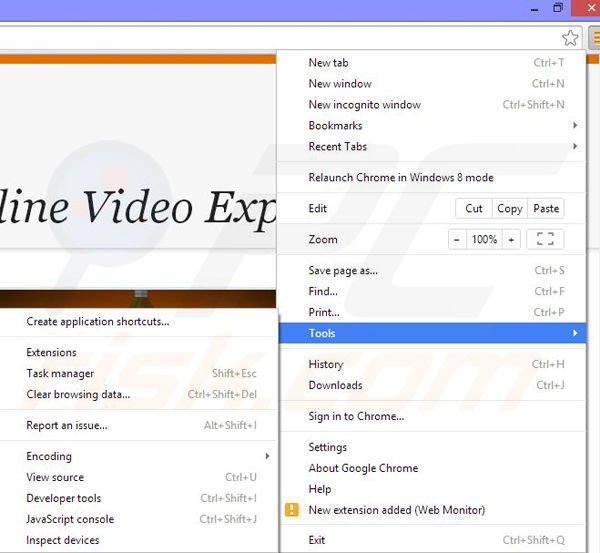Select About Google Chrome
Image resolution: width=600 pixels, height=553 pixels.
[x=432, y=468]
